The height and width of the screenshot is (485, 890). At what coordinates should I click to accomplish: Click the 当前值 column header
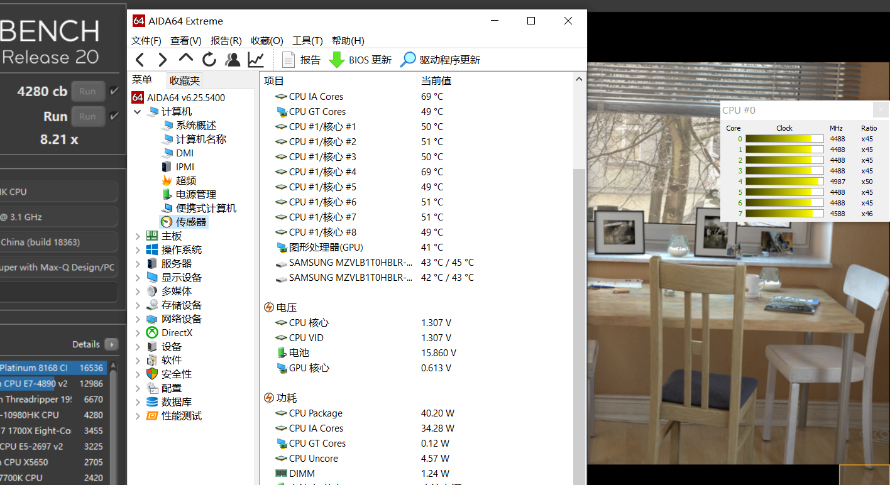point(494,81)
